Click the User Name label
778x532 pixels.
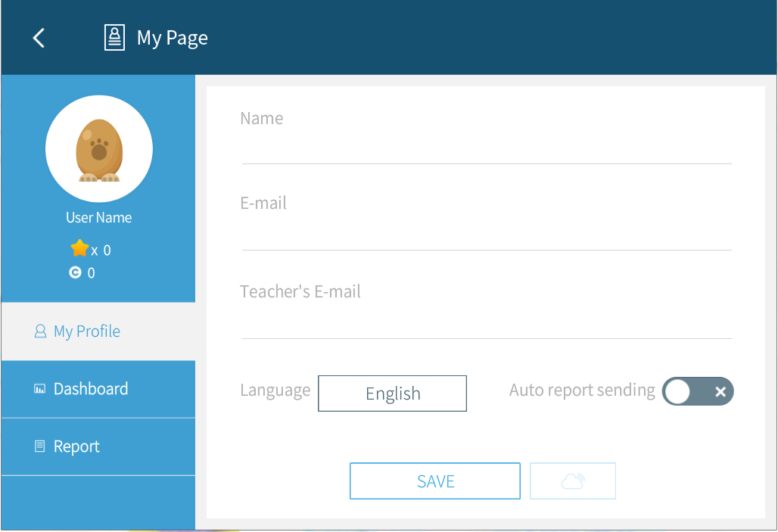[98, 218]
